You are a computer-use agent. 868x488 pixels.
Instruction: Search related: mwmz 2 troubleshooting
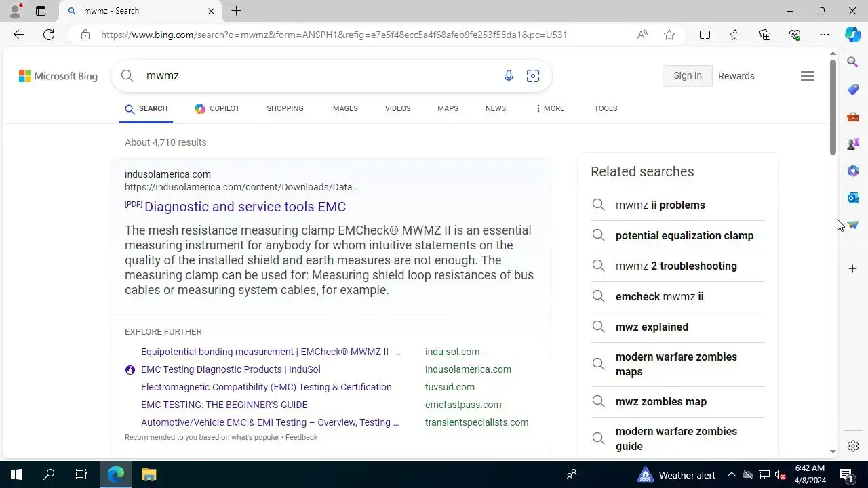678,266
